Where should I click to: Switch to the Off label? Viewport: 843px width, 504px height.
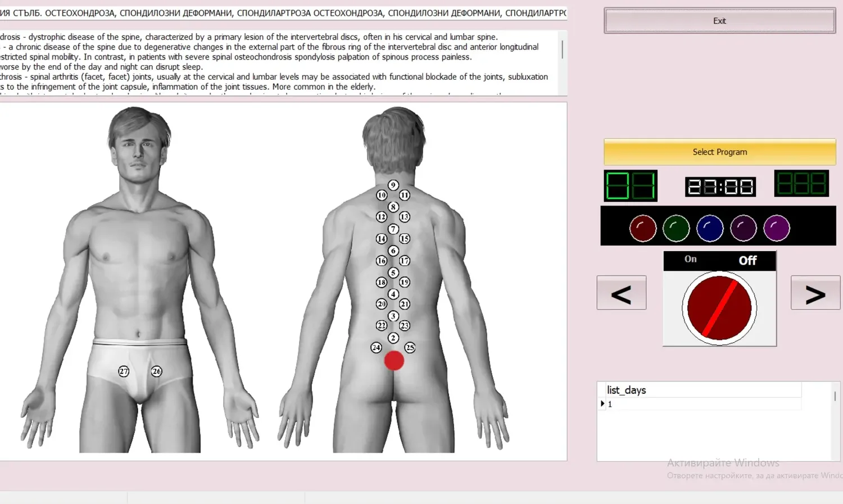tap(747, 260)
